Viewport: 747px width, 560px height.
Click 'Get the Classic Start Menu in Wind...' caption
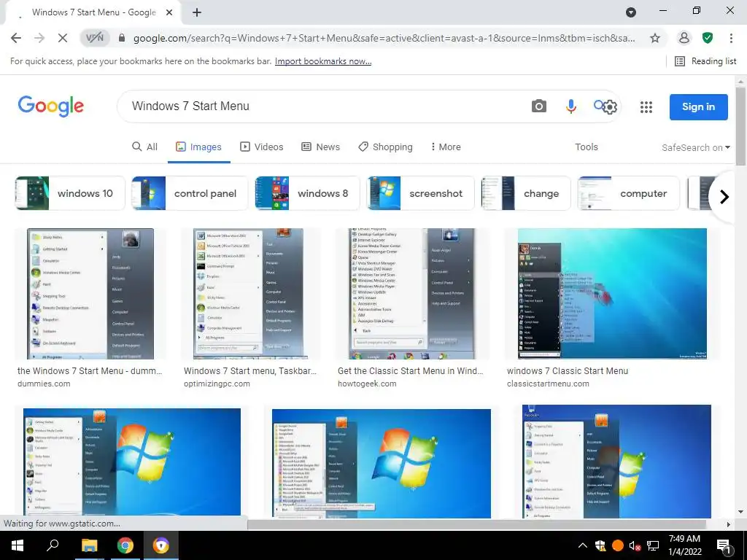click(x=410, y=371)
